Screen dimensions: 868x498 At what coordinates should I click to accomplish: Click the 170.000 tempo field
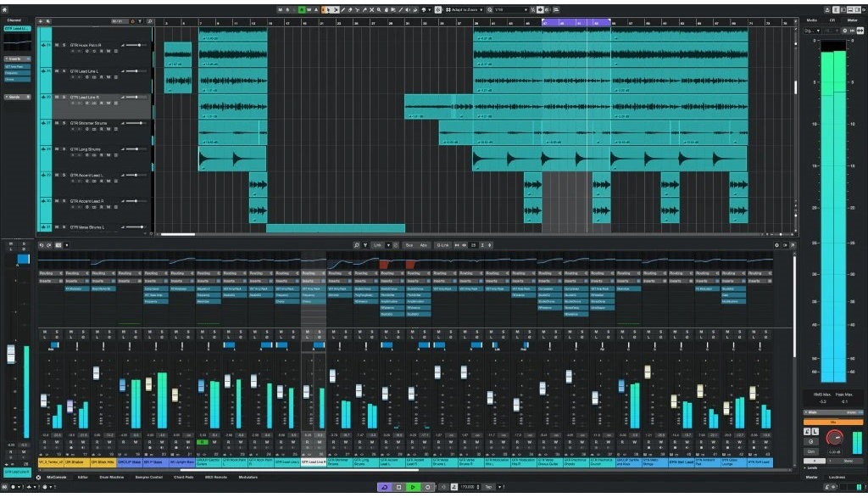468,487
